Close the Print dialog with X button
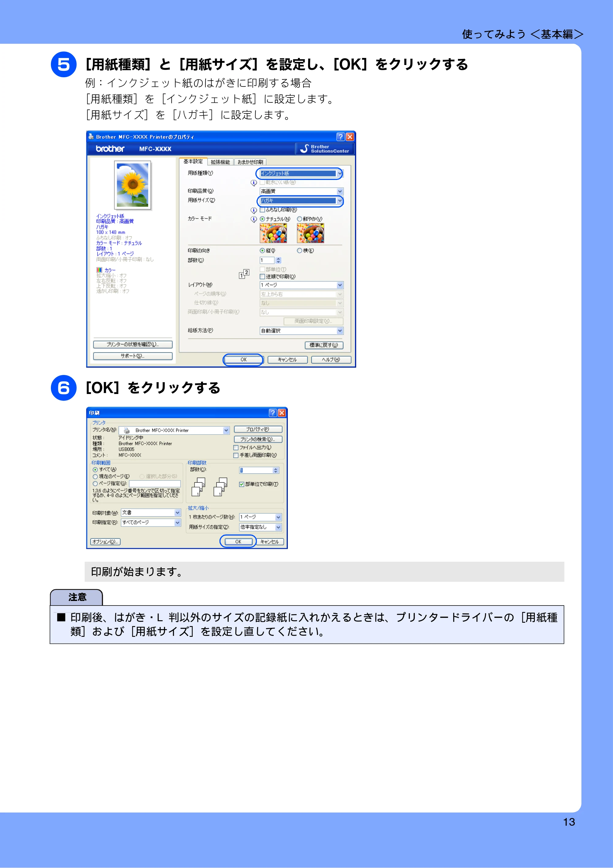This screenshot has width=613, height=868. coord(282,413)
